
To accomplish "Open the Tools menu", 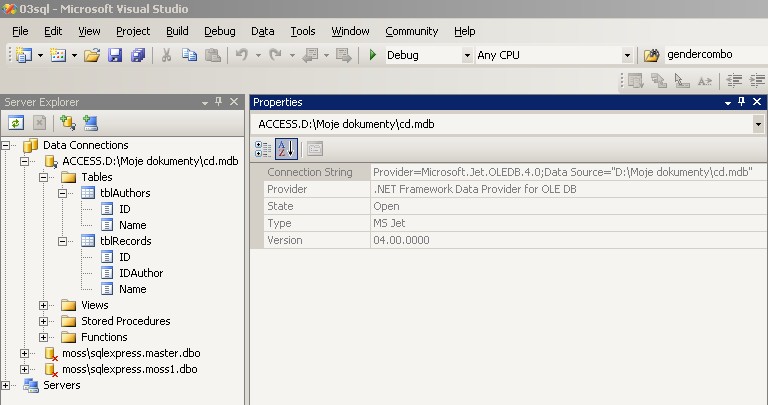I will tap(303, 31).
